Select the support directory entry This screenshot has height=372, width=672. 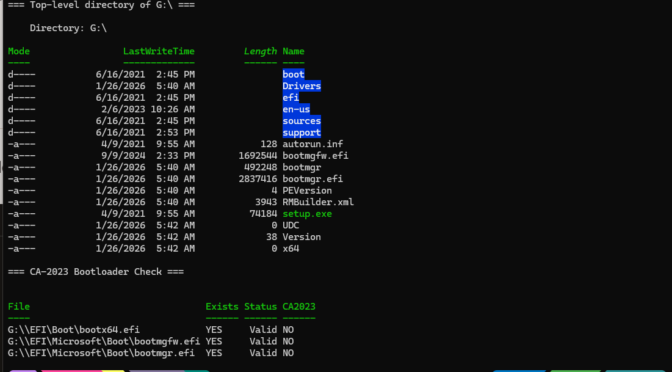[x=301, y=132]
